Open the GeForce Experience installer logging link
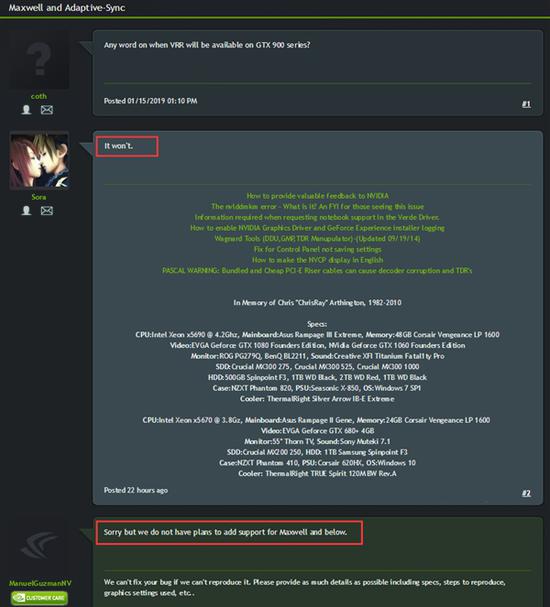This screenshot has width=550, height=607. (317, 228)
